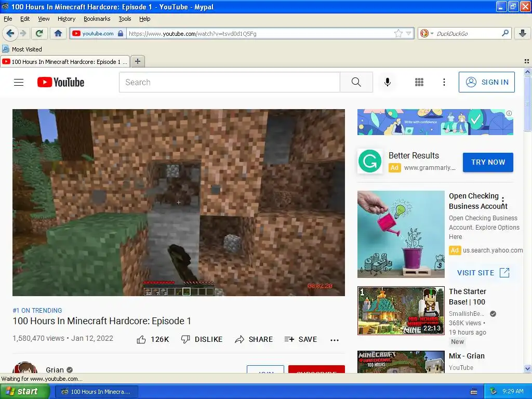This screenshot has width=532, height=399.
Task: Click the system tray icon beside clock
Action: (x=494, y=392)
